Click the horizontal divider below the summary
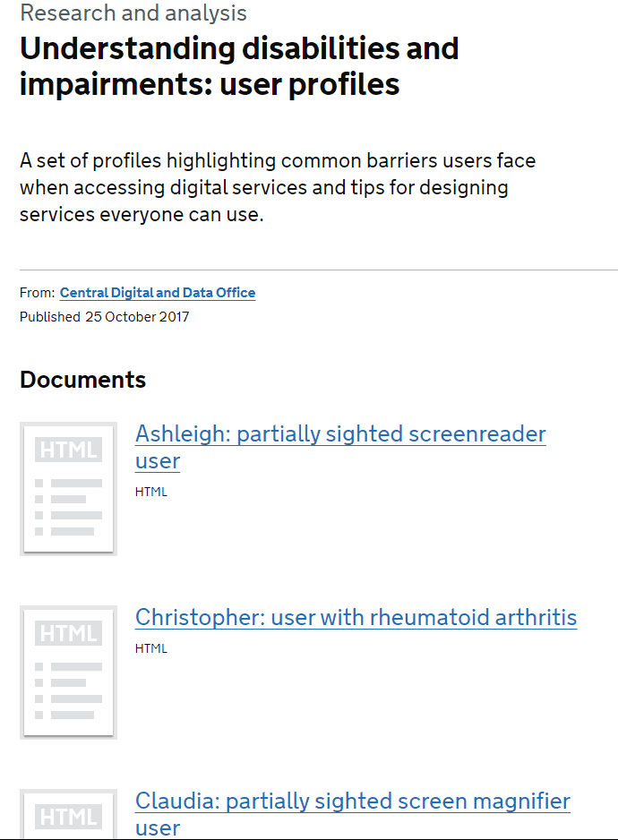Screen dimensions: 618x840 (319, 270)
